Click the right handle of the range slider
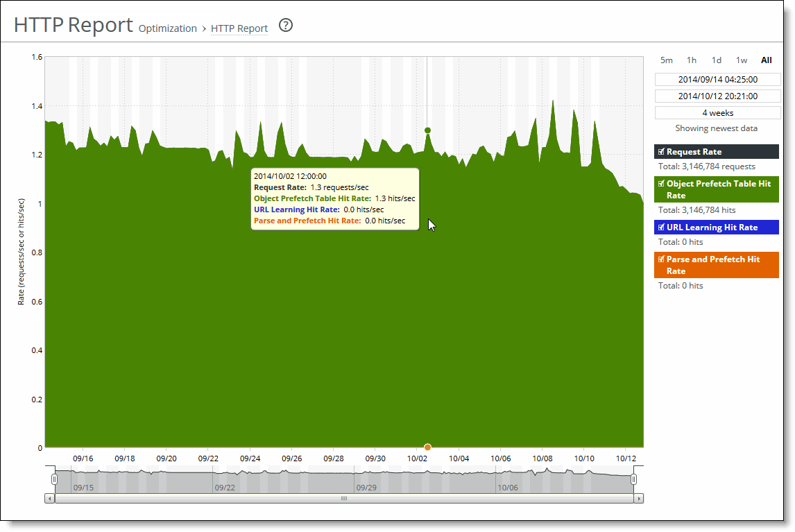795x532 pixels. 633,478
